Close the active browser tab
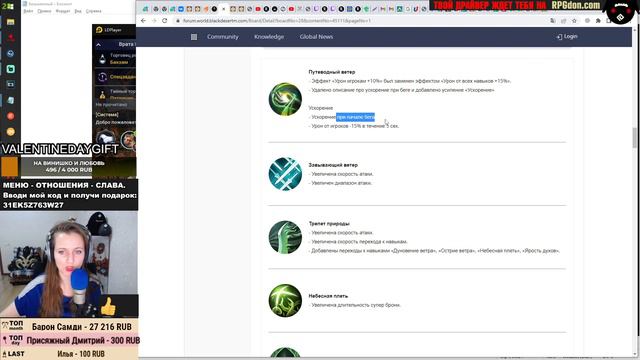The width and height of the screenshot is (640, 360). coord(223,9)
